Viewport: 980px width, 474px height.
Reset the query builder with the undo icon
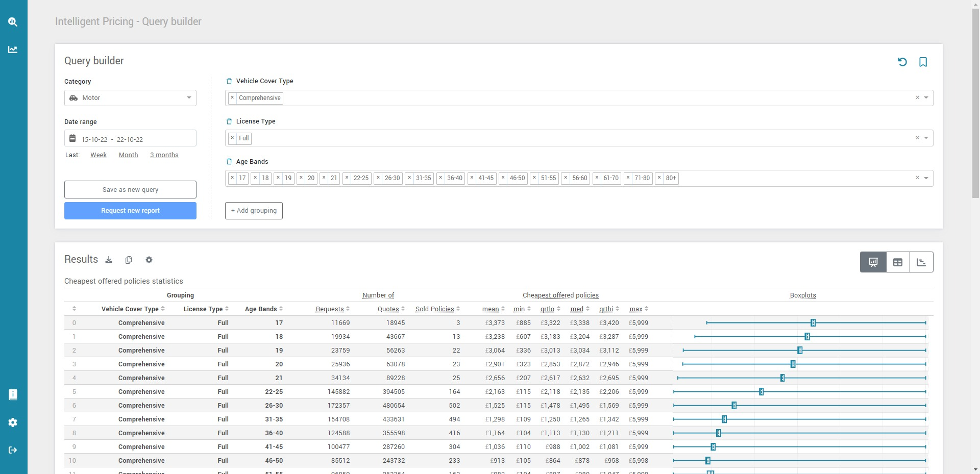click(x=902, y=62)
